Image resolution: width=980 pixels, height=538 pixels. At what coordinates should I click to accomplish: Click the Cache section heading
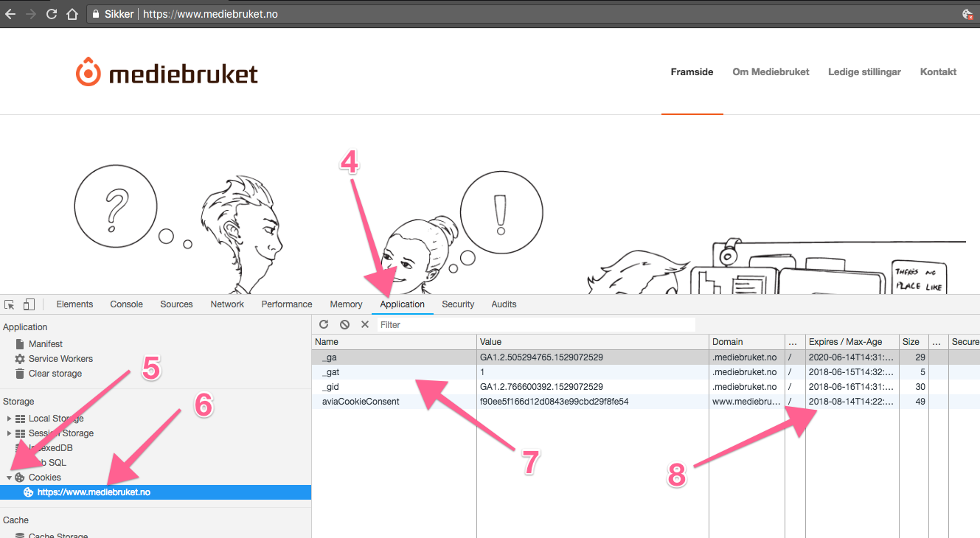[x=15, y=520]
